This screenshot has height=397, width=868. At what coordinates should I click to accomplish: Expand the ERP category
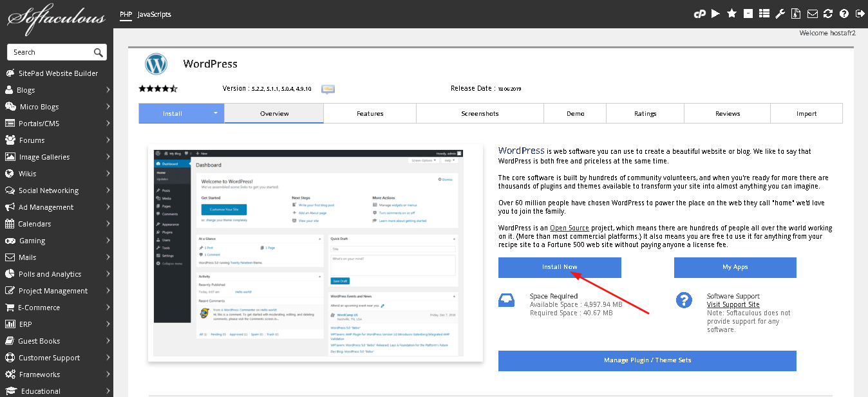[x=108, y=324]
